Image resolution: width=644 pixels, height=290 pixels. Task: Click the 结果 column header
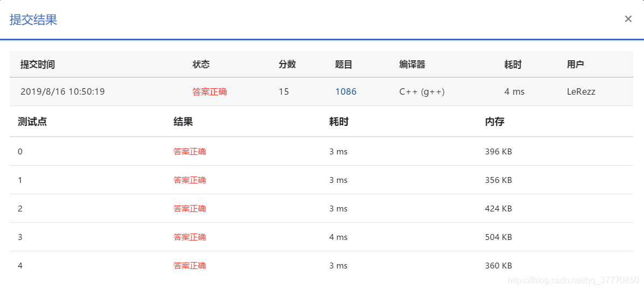click(x=183, y=122)
